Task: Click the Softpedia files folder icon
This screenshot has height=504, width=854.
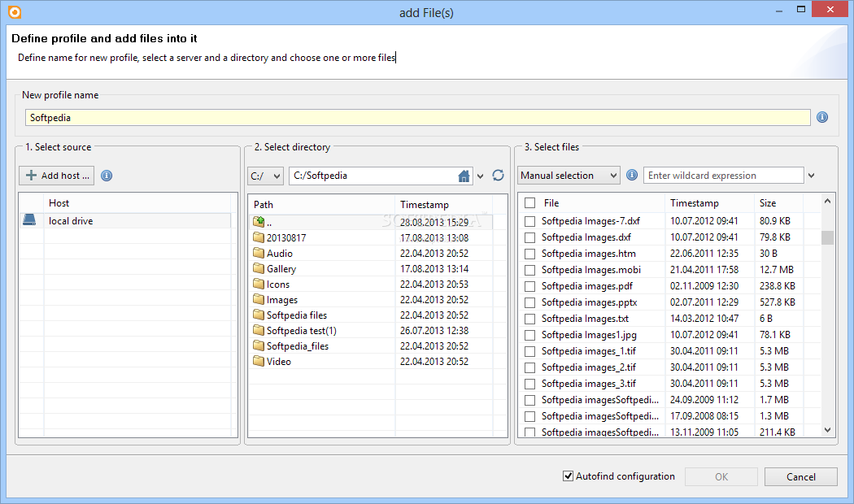Action: coord(259,315)
